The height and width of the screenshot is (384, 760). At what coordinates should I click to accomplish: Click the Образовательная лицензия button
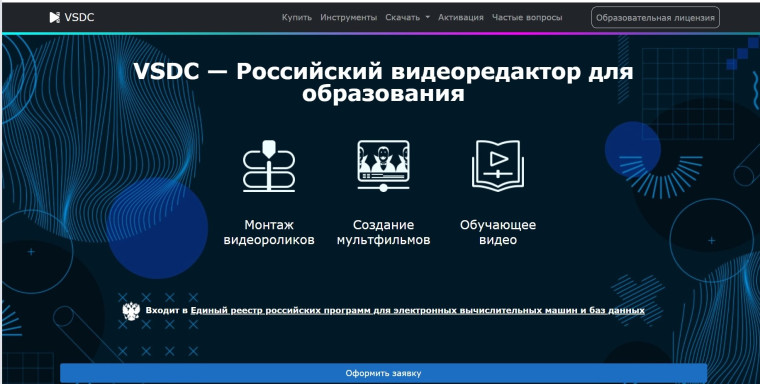click(x=655, y=17)
